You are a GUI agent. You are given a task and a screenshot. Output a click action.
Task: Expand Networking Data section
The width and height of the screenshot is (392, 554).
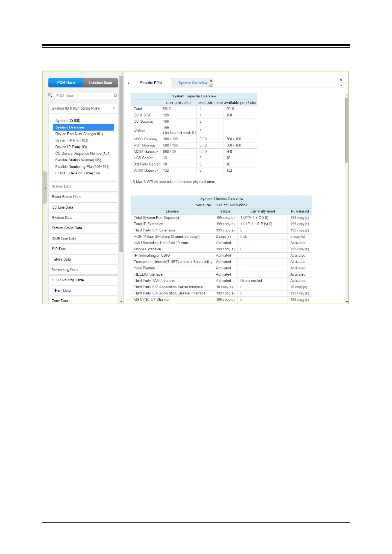pos(83,270)
